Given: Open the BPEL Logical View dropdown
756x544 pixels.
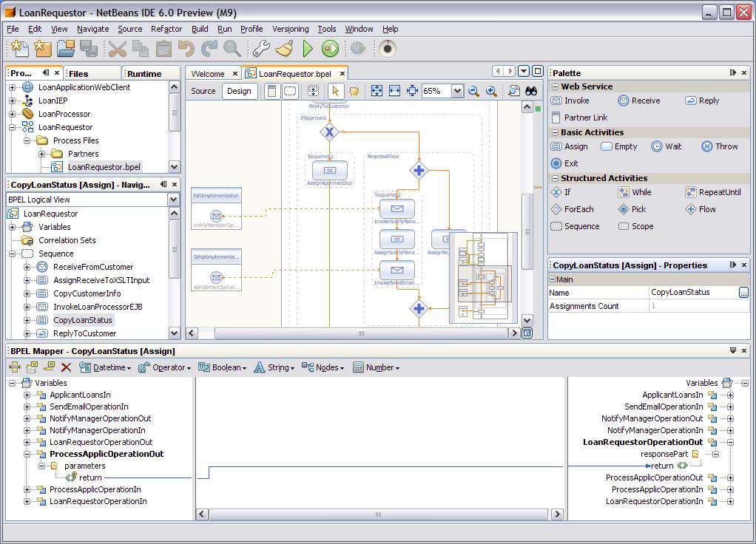Looking at the screenshot, I should coord(174,200).
